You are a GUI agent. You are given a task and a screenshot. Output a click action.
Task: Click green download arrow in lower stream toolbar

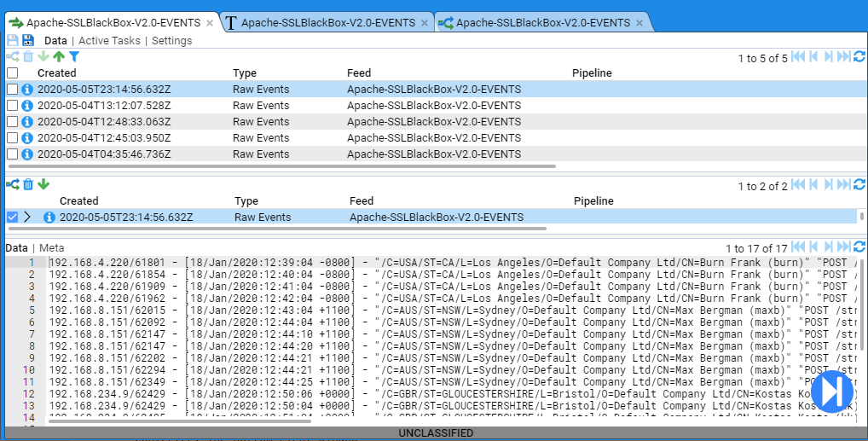pos(43,184)
